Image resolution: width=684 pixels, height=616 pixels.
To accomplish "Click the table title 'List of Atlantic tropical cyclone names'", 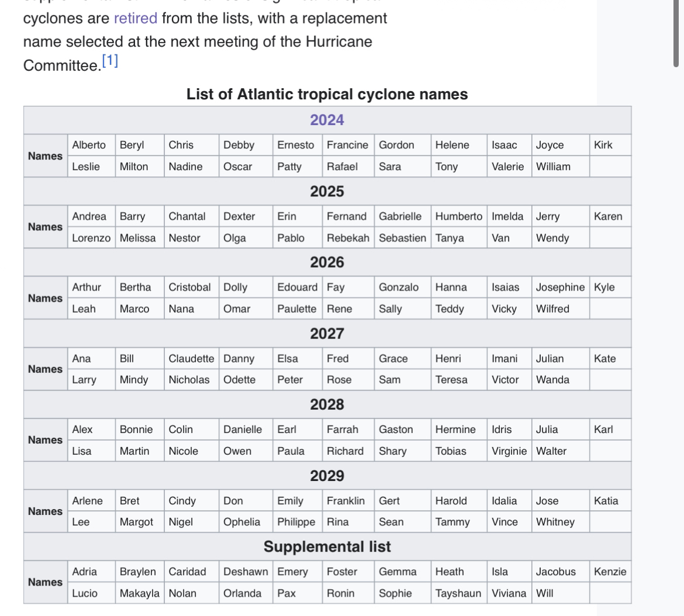I will [327, 94].
